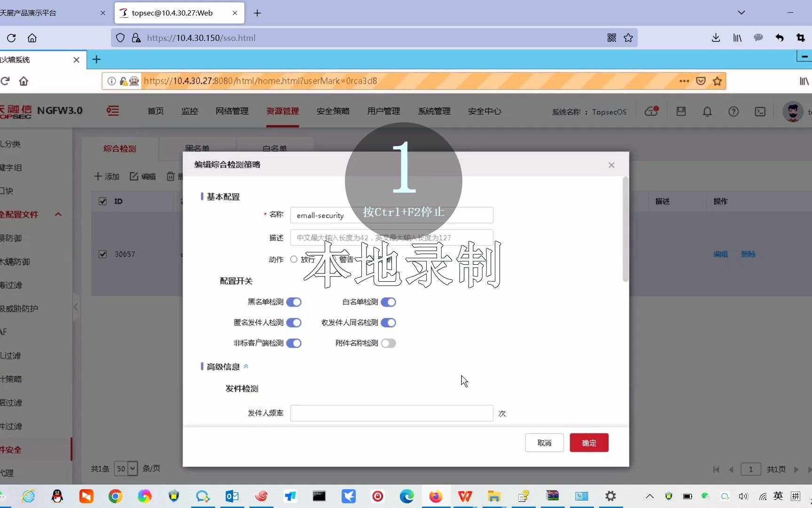Image resolution: width=812 pixels, height=508 pixels.
Task: Click the 取消 button
Action: click(x=545, y=443)
